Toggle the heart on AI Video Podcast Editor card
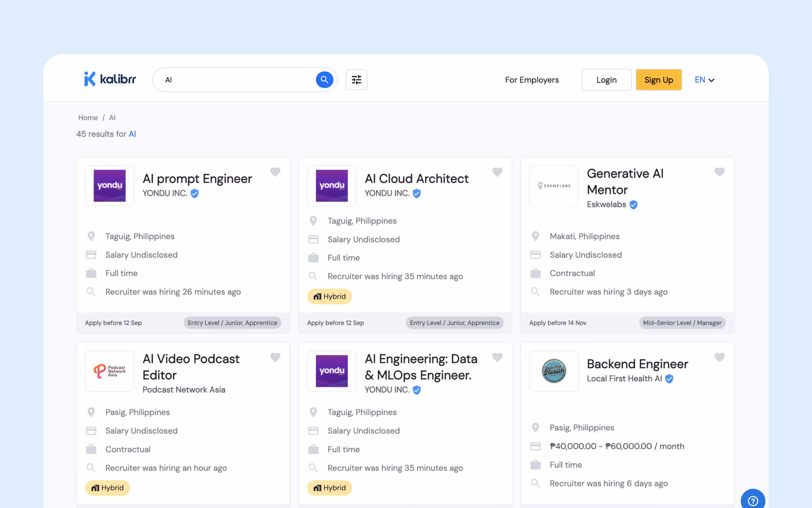The height and width of the screenshot is (508, 812). point(275,357)
